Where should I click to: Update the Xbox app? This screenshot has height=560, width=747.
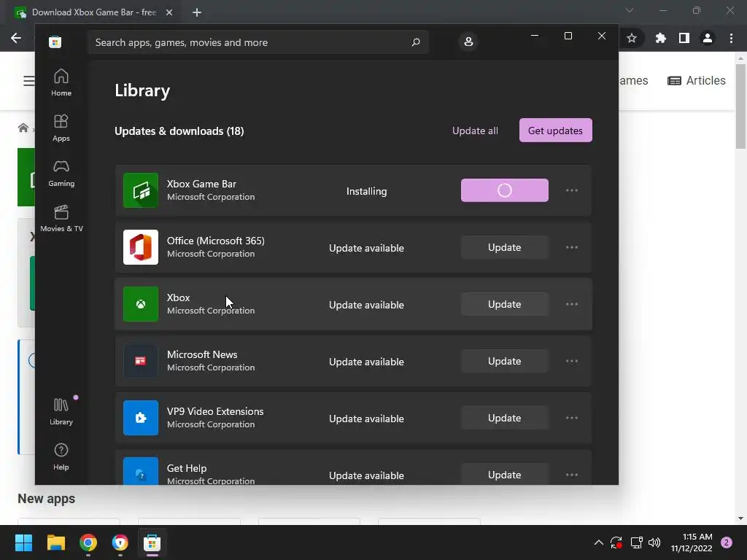pyautogui.click(x=505, y=304)
